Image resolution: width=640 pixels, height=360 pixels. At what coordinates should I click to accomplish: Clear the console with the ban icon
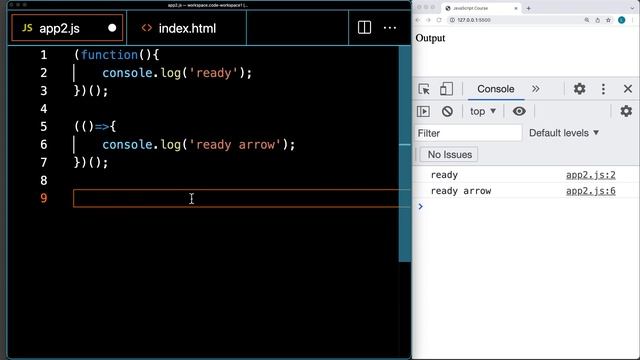447,111
